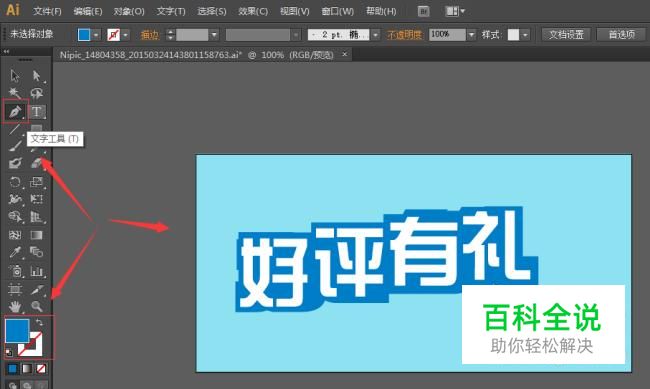Screen dimensions: 650x389
Task: Select the Magic Wand tool
Action: [x=15, y=93]
